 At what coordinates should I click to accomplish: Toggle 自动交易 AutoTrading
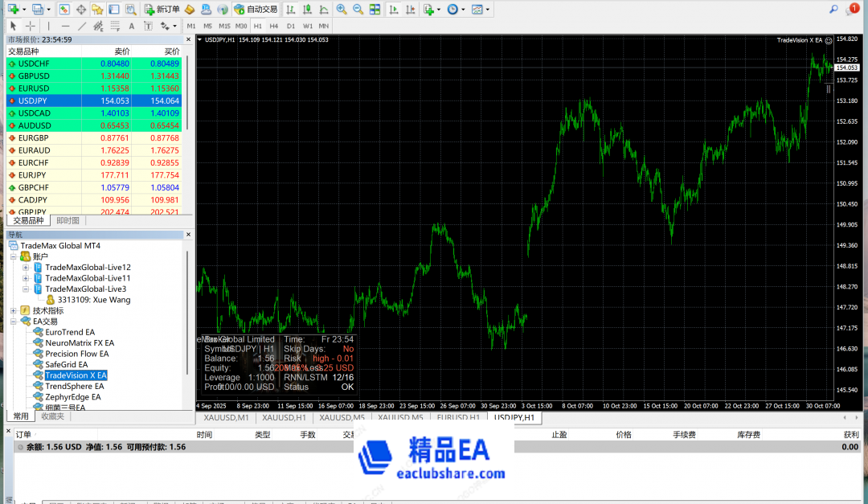[x=256, y=10]
